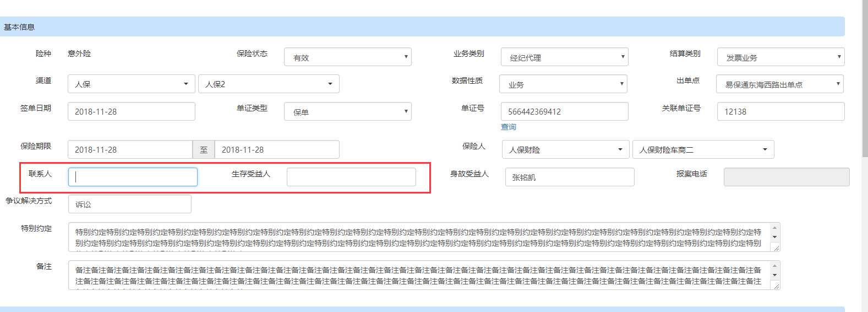
Task: Expand the 保险人 dropdown showing 人保财险
Action: point(565,149)
